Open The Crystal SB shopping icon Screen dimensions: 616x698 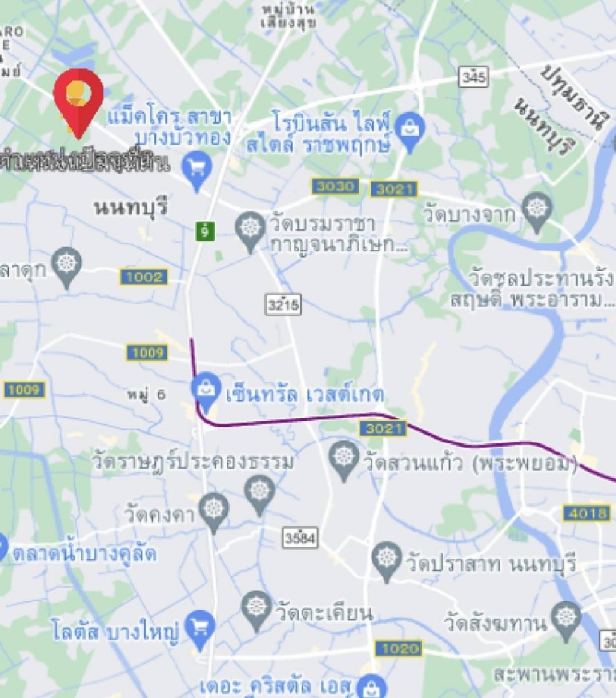tap(372, 687)
